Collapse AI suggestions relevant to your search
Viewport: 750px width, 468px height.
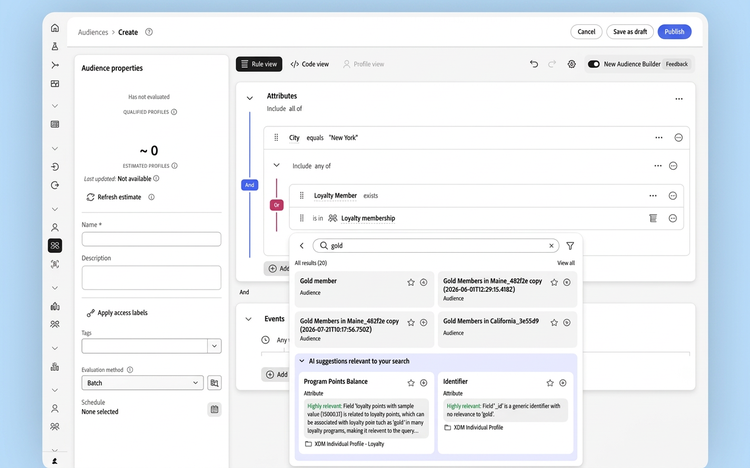(302, 361)
